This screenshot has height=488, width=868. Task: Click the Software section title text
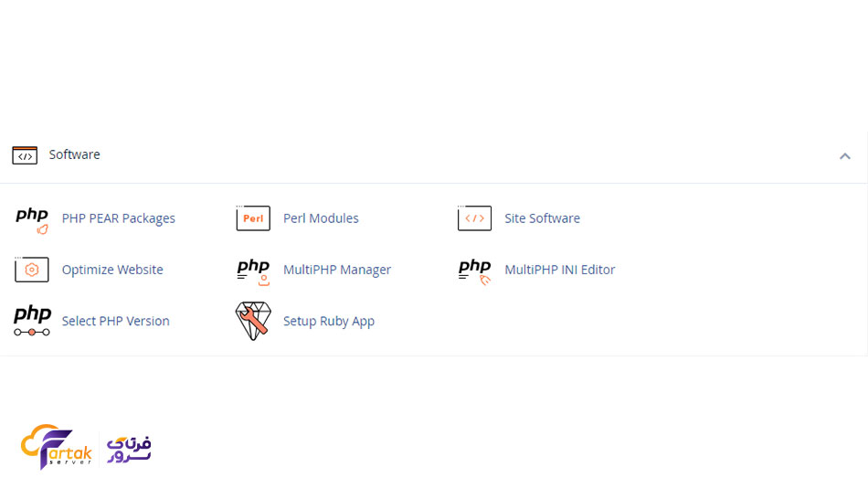75,154
